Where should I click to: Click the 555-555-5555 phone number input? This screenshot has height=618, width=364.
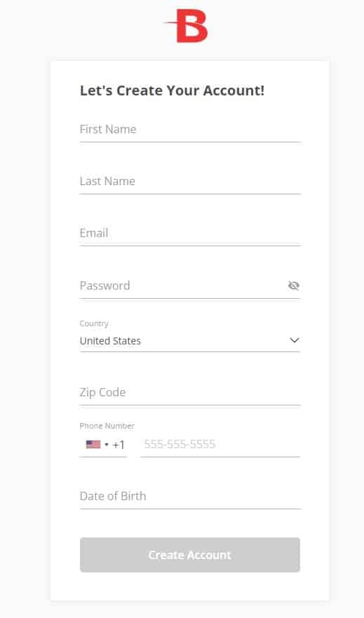[x=220, y=445]
